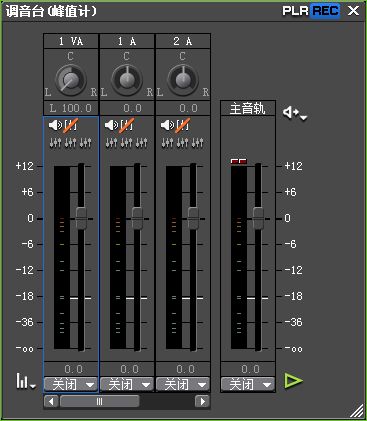Toggle the speaker icon on track 1 VA
367x421 pixels.
(x=55, y=125)
